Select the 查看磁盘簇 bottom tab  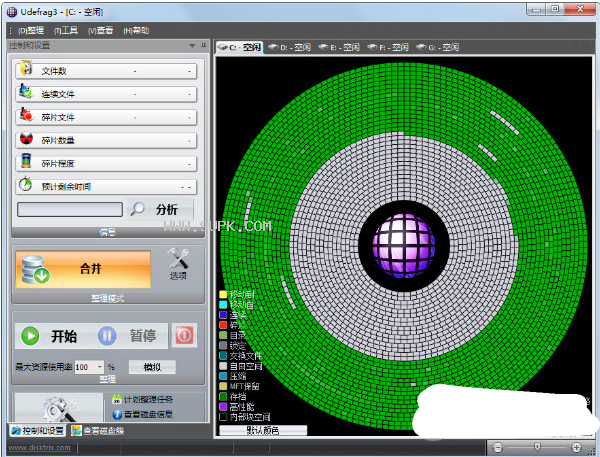tap(98, 431)
